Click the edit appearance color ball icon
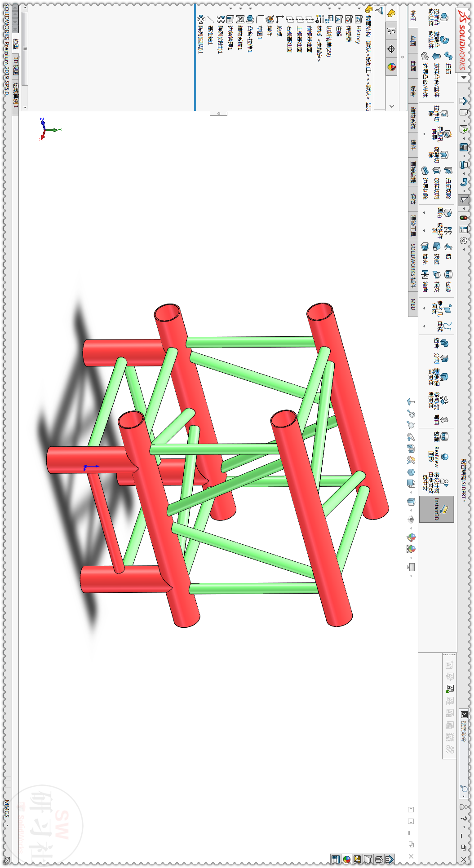Image resolution: width=474 pixels, height=868 pixels. (411, 537)
